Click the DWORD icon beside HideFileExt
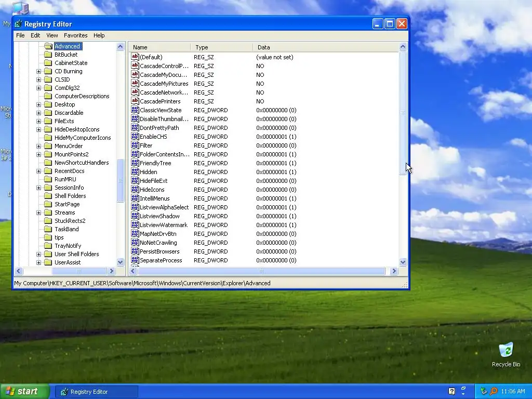This screenshot has height=399, width=532. 135,180
